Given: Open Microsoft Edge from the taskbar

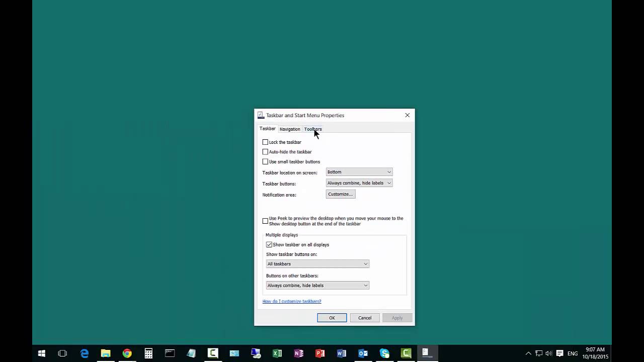Looking at the screenshot, I should [84, 353].
